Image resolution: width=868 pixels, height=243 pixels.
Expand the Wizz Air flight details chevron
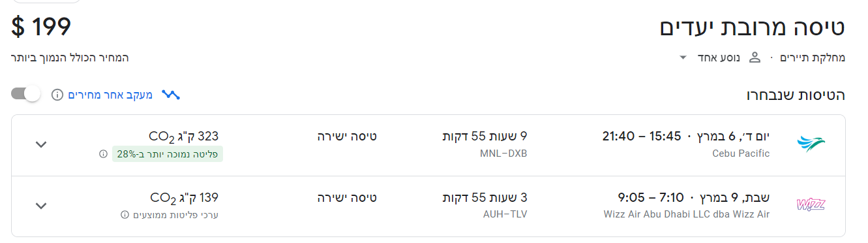(41, 206)
